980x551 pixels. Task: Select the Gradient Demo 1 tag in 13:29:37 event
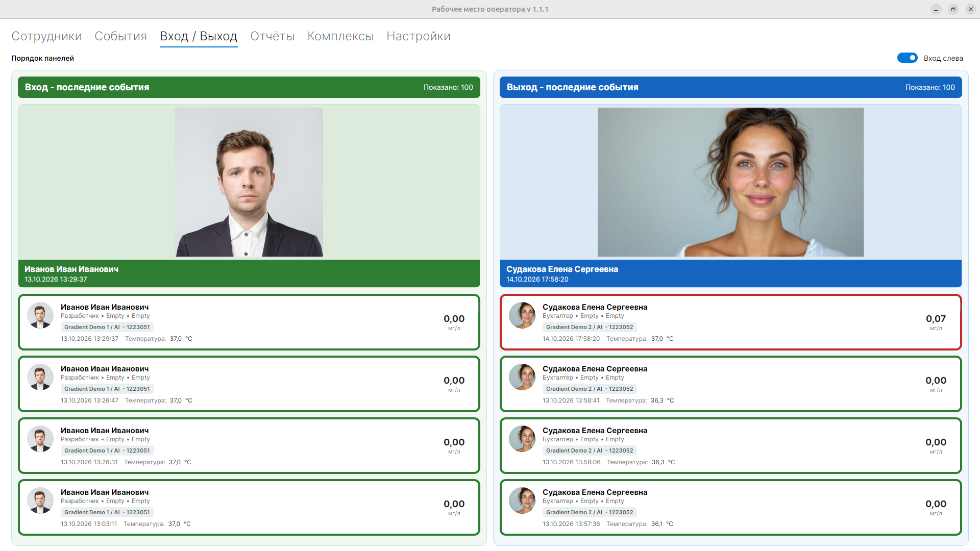tap(107, 327)
